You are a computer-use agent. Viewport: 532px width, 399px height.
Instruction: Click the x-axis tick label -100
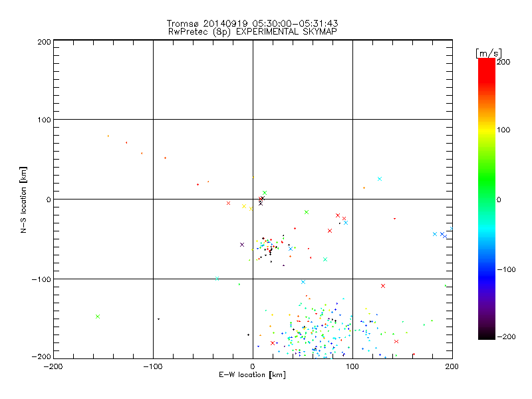point(153,366)
